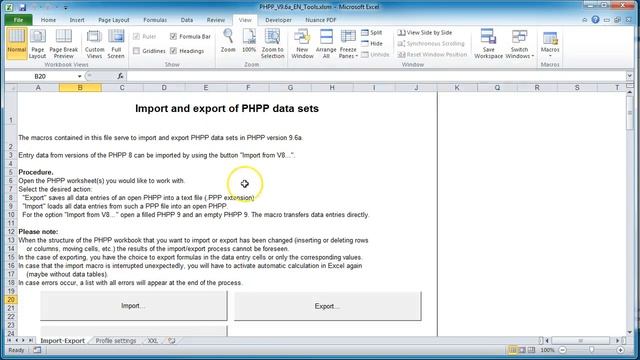The height and width of the screenshot is (360, 640).
Task: Click into the formula bar field
Action: click(x=376, y=76)
